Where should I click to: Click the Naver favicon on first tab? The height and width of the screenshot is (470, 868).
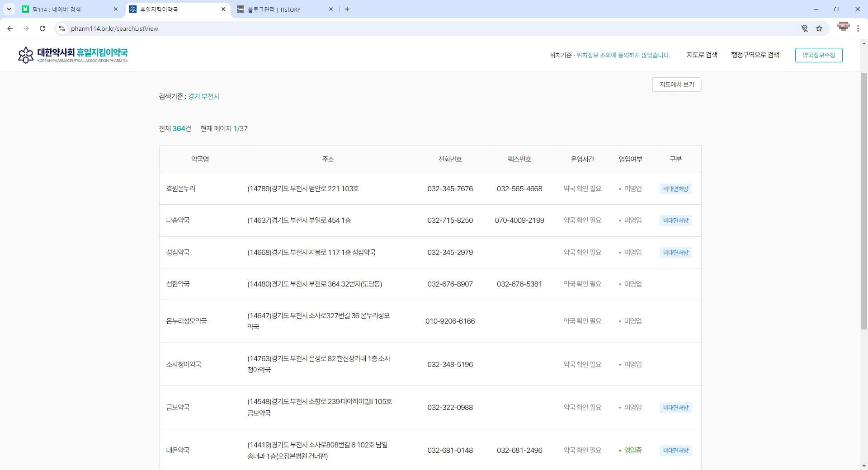tap(26, 9)
